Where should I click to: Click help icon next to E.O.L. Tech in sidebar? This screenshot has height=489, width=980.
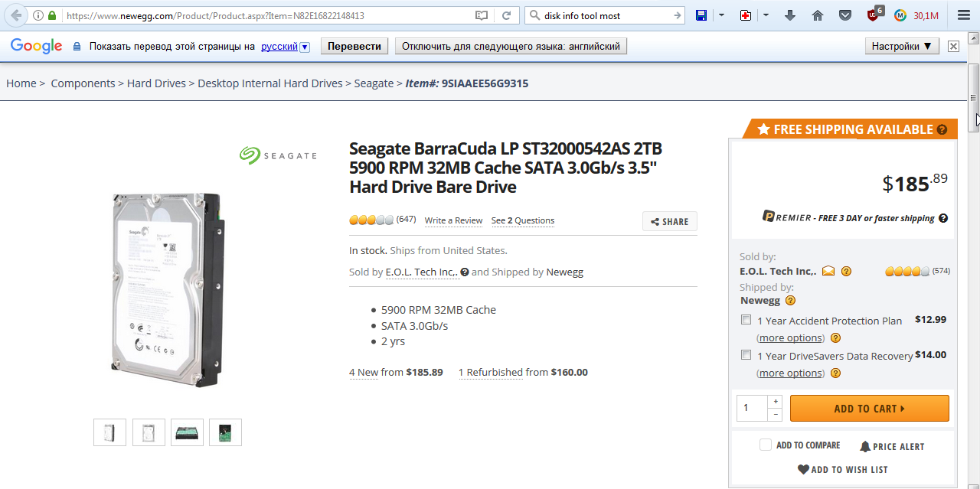(846, 271)
